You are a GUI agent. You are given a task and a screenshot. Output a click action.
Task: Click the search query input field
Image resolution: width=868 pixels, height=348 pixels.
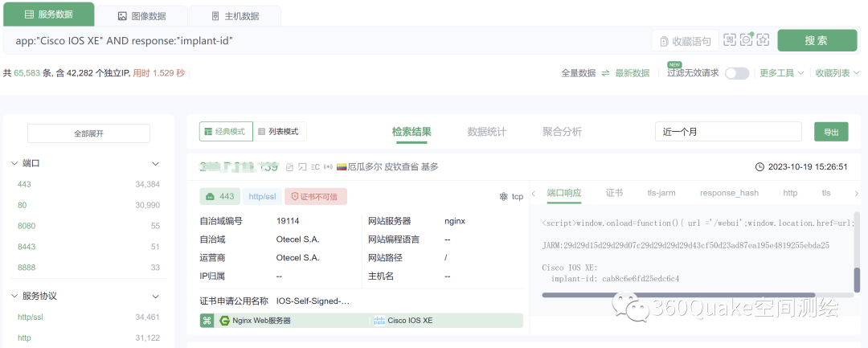(x=326, y=40)
